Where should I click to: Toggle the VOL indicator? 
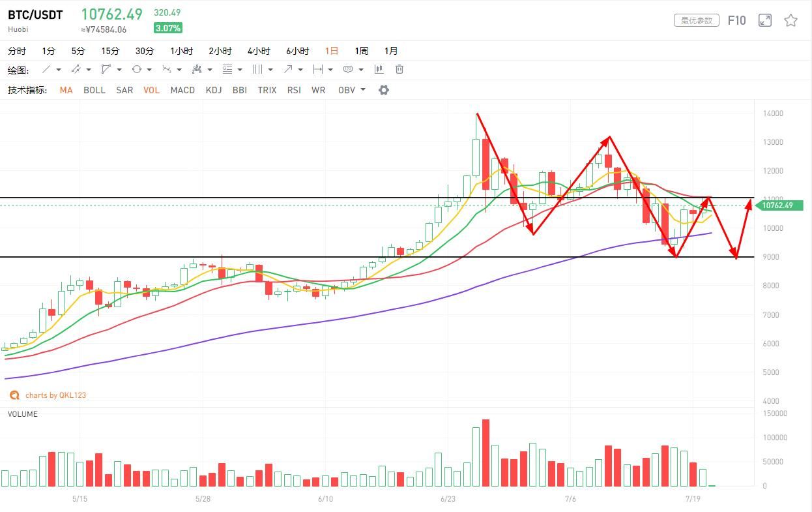tap(151, 90)
